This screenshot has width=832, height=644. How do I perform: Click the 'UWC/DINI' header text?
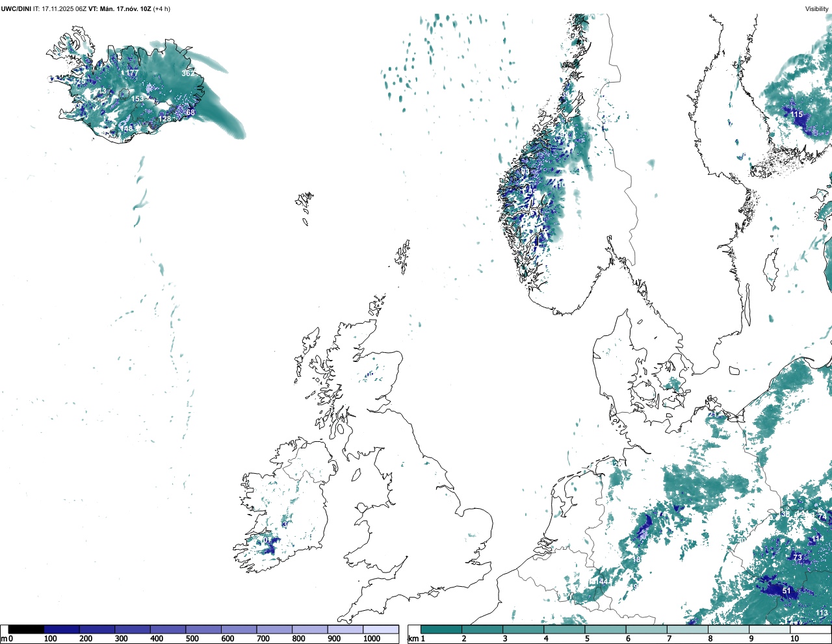(17, 8)
